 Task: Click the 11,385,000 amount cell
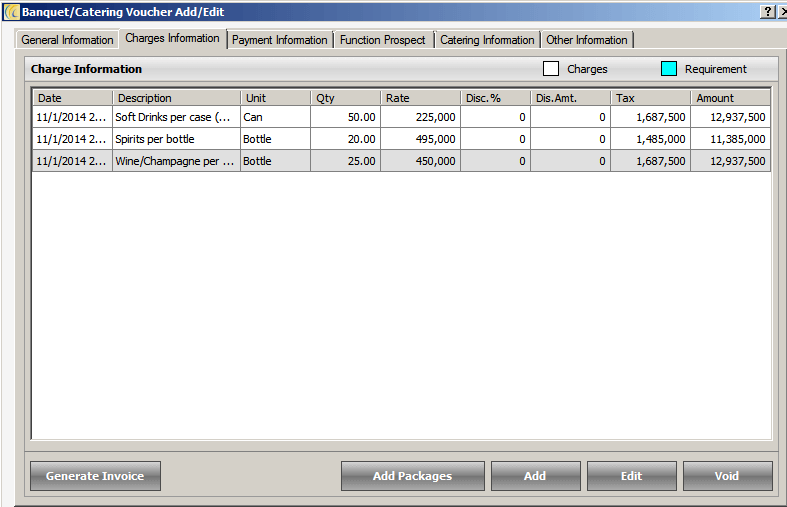731,139
